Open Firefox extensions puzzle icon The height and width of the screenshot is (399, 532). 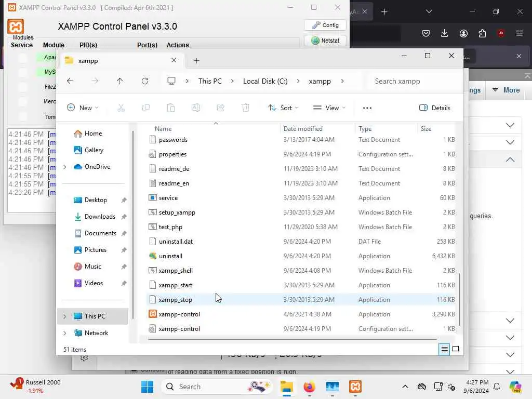coord(482,33)
